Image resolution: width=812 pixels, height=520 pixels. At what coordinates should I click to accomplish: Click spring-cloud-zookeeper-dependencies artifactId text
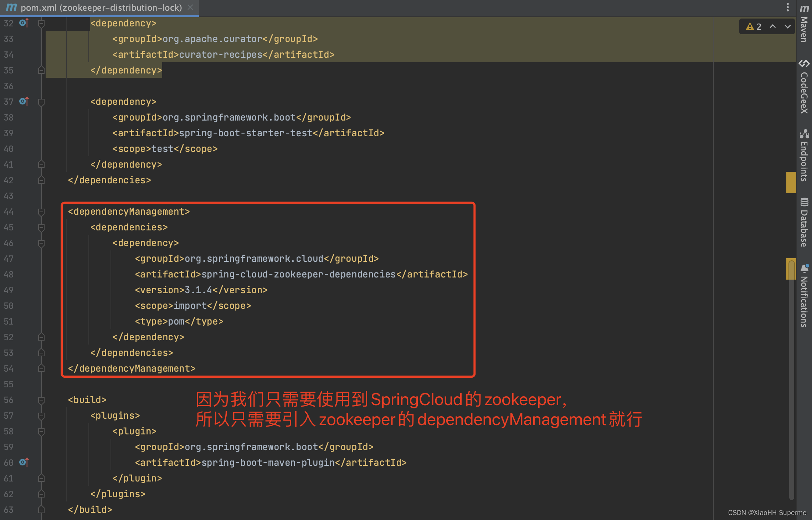[x=299, y=274]
